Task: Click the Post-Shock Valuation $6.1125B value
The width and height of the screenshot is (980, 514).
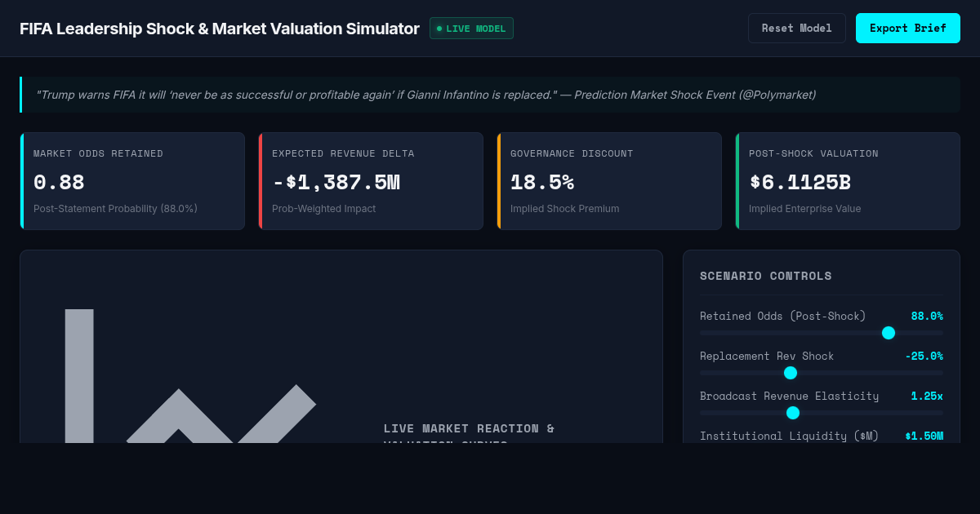Action: point(800,182)
